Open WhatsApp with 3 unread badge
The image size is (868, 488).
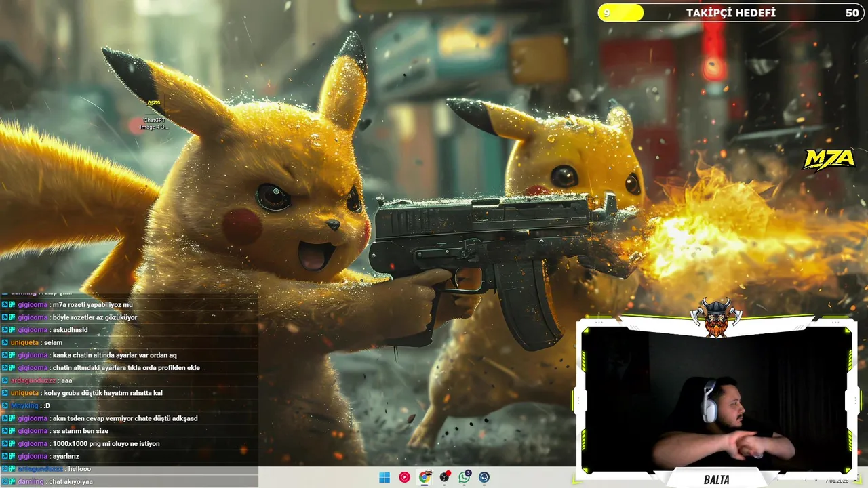465,477
